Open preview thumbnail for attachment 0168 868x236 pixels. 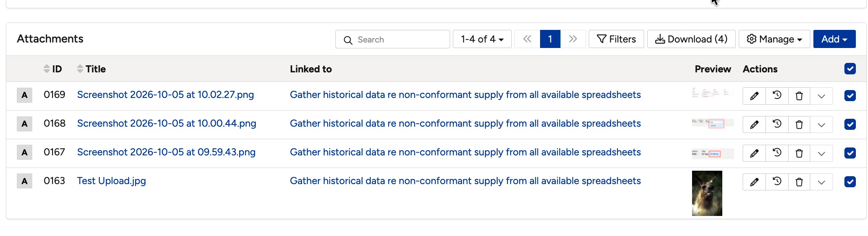(x=713, y=124)
